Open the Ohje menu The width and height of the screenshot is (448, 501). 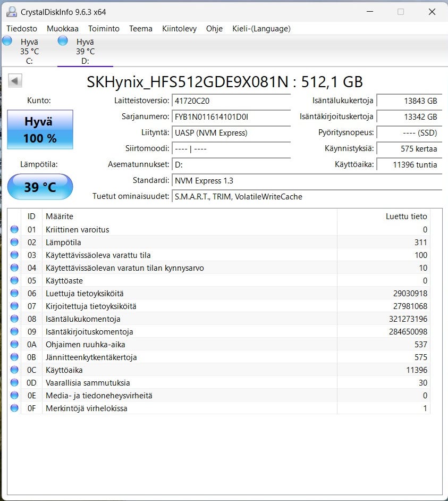(x=214, y=29)
